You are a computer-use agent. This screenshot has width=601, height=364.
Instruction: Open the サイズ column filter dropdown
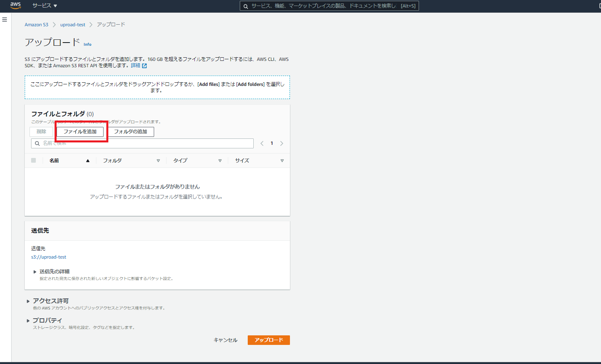[282, 160]
